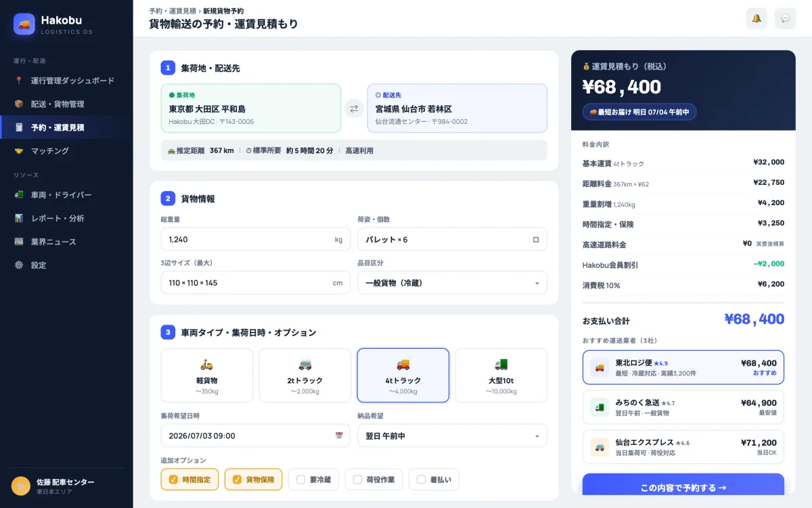
Task: Open the 荷姿・個数 selector
Action: (x=452, y=239)
